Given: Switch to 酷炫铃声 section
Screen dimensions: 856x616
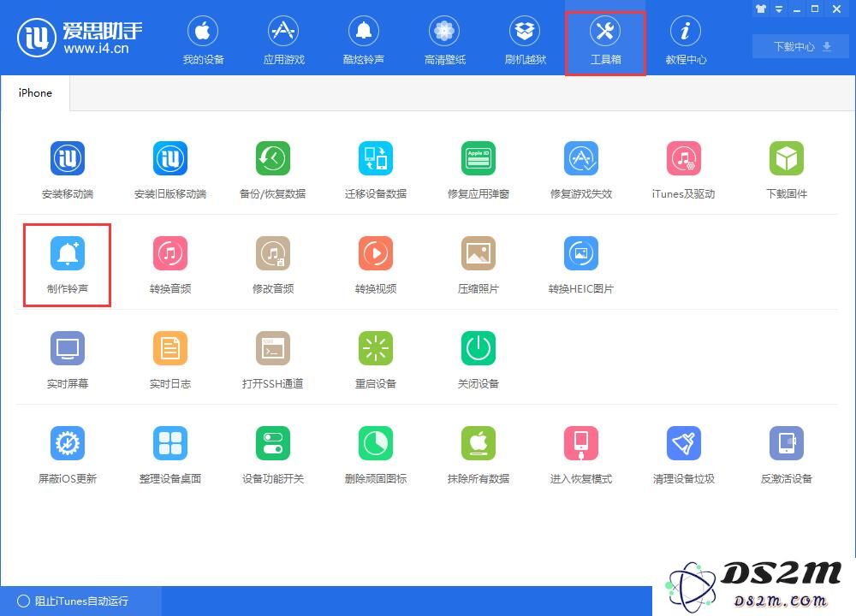Looking at the screenshot, I should pos(364,41).
